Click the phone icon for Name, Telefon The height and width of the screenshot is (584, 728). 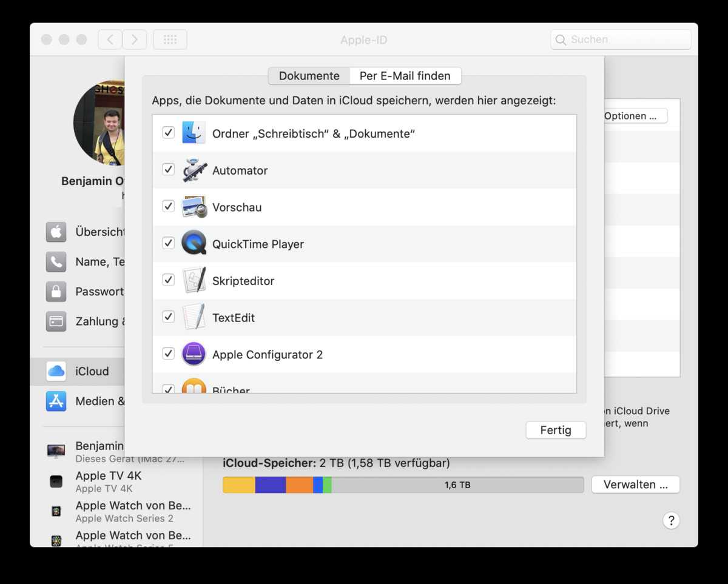tap(56, 261)
